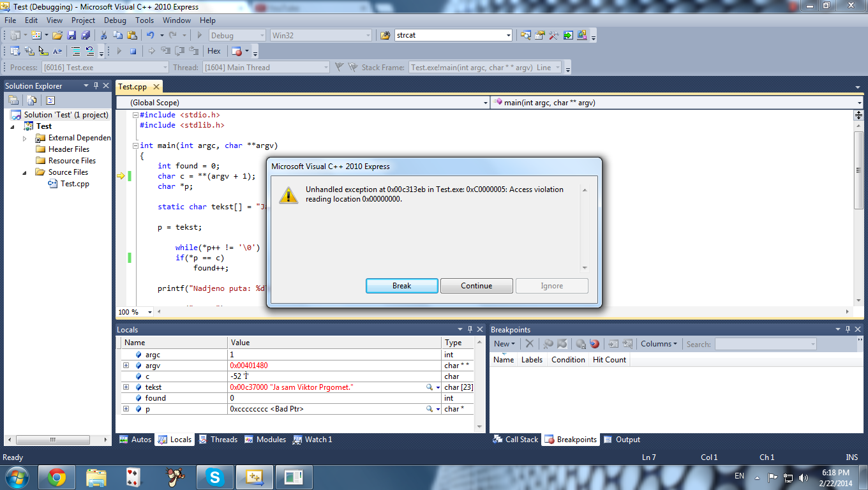Open the Debug menu
Image resolution: width=868 pixels, height=490 pixels.
click(115, 20)
